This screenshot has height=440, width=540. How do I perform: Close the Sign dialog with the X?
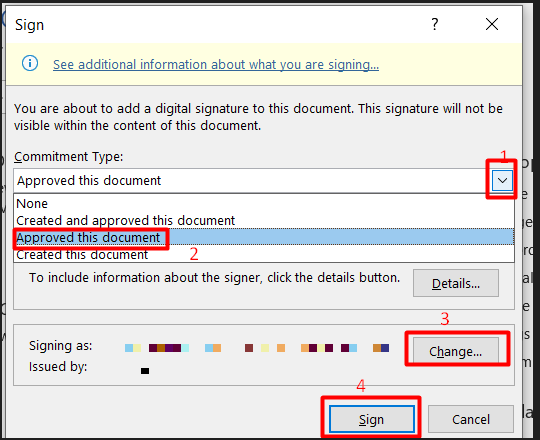pyautogui.click(x=491, y=24)
